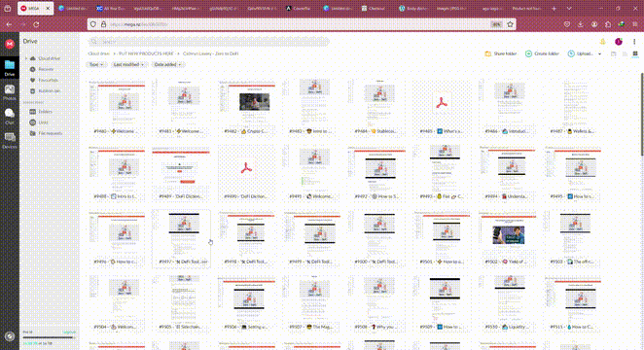Click the Create folder button

tap(542, 53)
